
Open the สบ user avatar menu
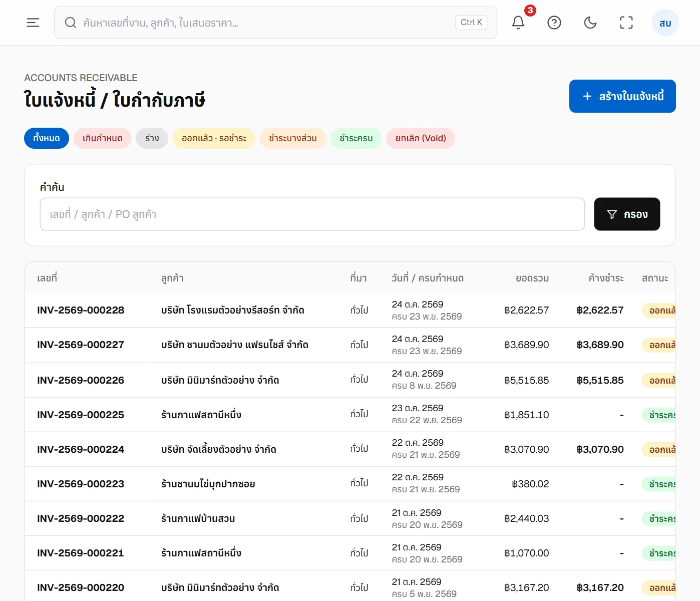tap(665, 23)
